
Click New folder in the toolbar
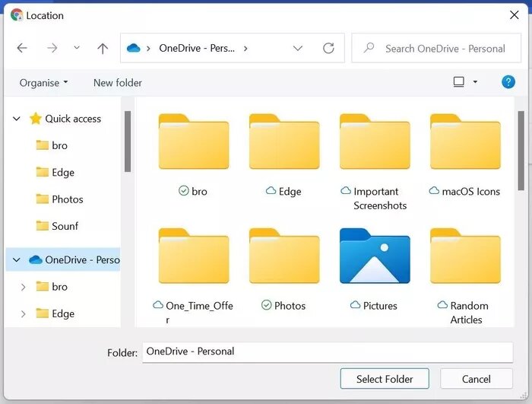pyautogui.click(x=118, y=83)
